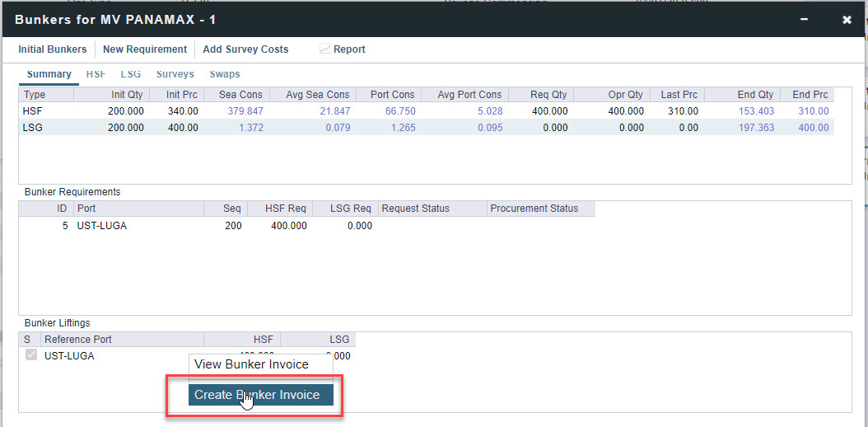Screen dimensions: 868x427
Task: Click the Procurement Status column header
Action: click(x=534, y=209)
